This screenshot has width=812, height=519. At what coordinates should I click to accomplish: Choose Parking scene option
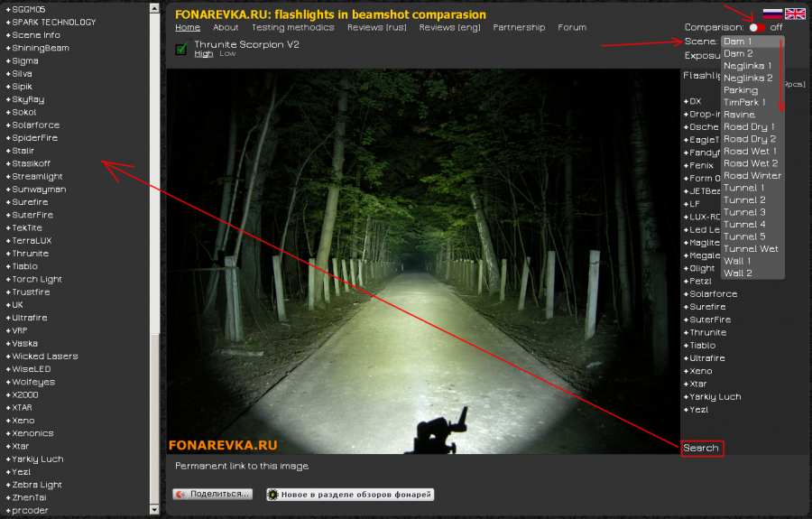[x=752, y=90]
